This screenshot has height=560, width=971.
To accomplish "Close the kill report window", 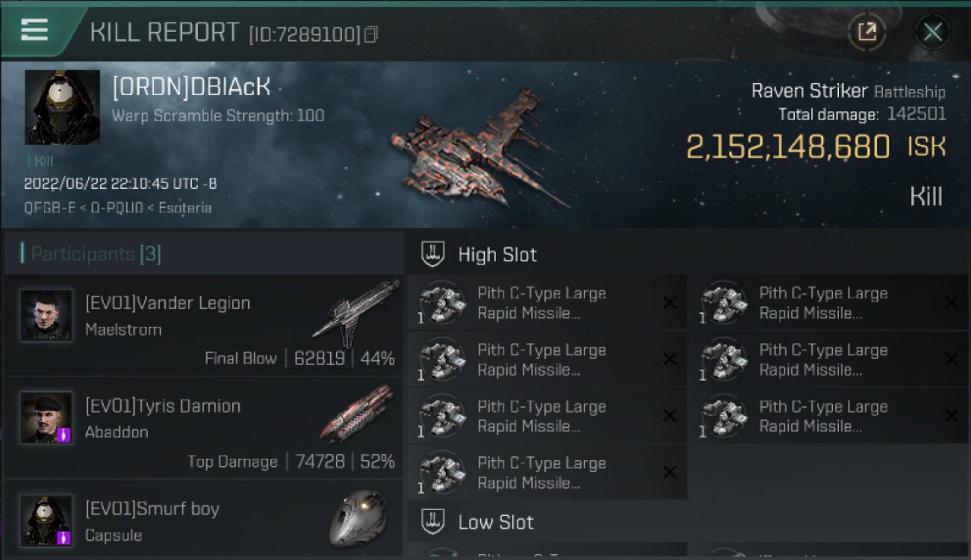I will [932, 32].
